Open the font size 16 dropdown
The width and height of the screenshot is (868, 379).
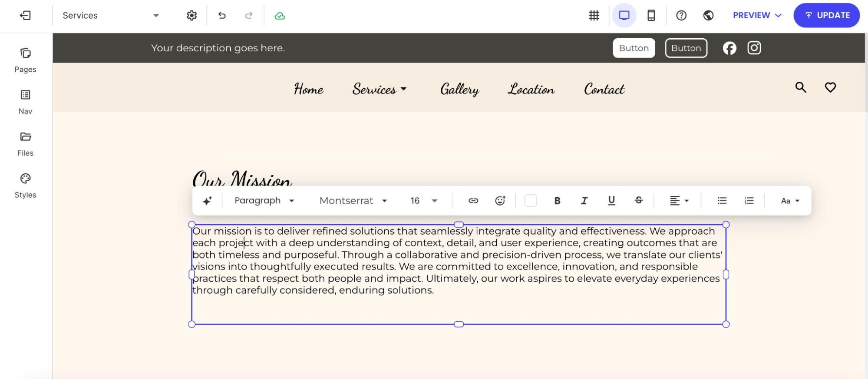pos(424,200)
